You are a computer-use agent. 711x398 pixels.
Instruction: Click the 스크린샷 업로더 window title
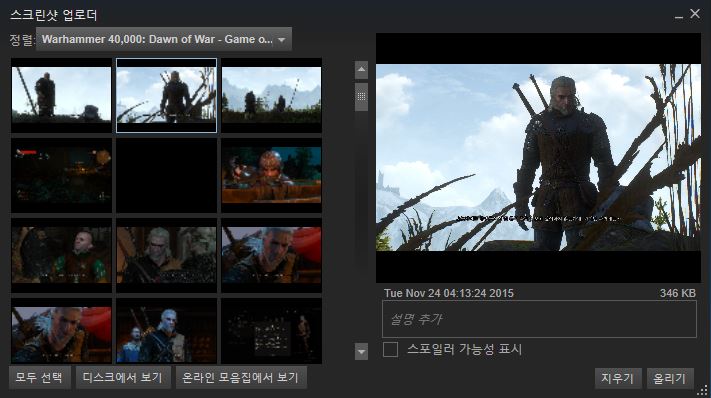(54, 15)
